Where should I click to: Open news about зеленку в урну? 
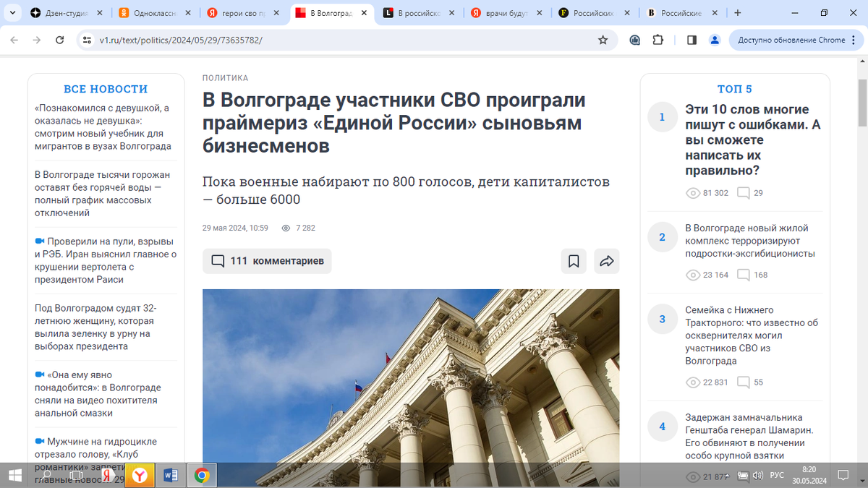pos(94,327)
